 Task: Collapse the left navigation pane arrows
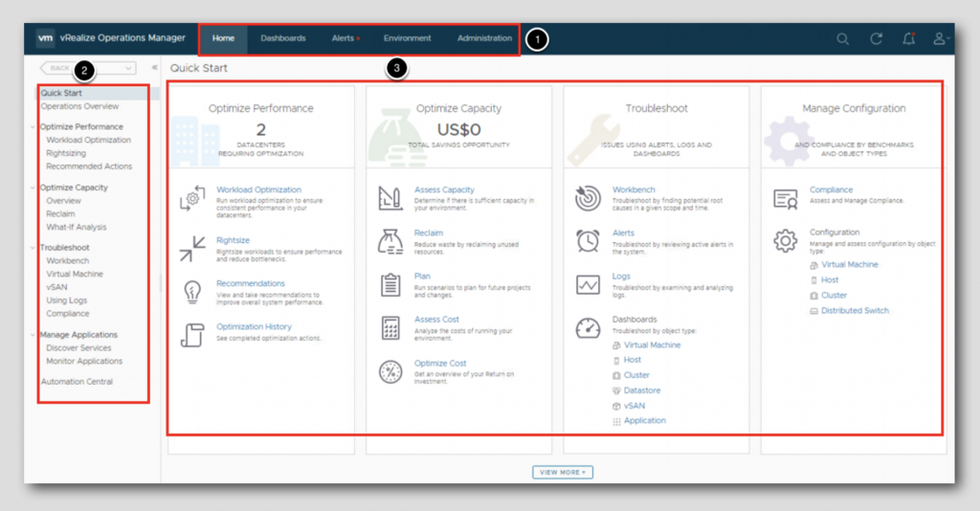(154, 68)
